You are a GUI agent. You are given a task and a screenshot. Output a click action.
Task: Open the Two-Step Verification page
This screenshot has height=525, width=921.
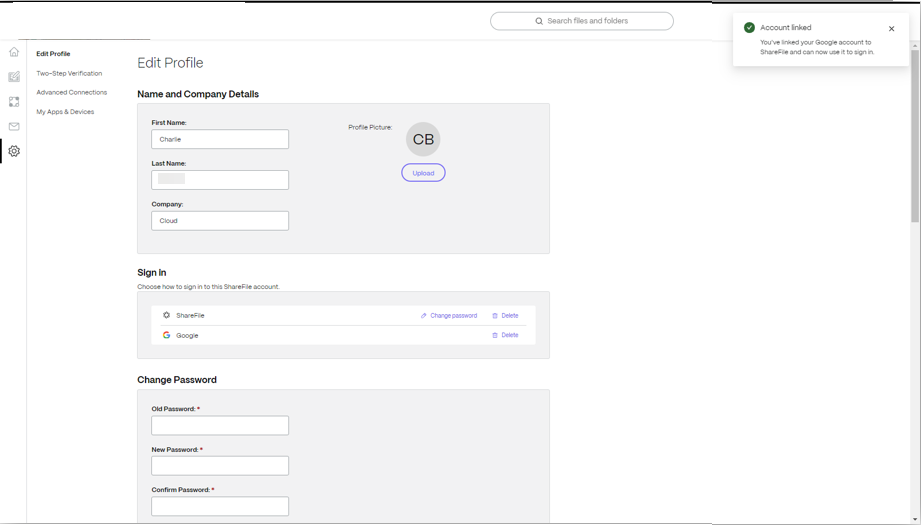coord(69,74)
